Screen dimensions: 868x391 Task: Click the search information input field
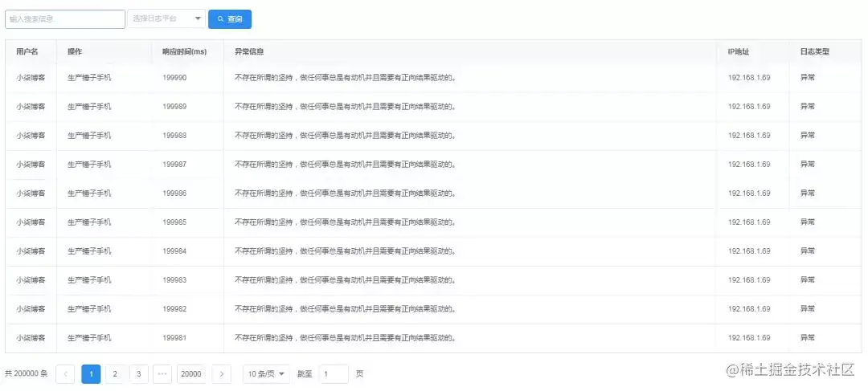(x=65, y=19)
